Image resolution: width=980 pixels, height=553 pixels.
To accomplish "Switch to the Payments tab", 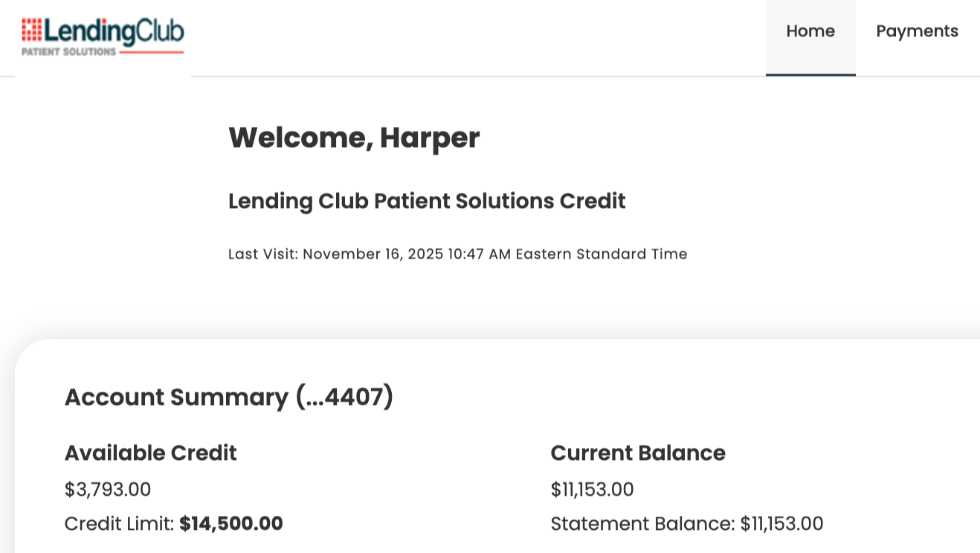I will [917, 31].
